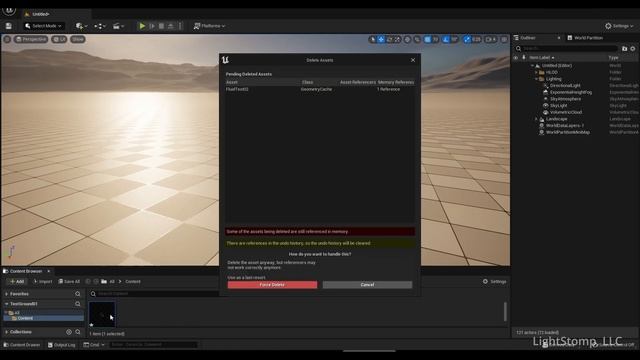640x360 pixels.
Task: Open the Select Mode dropdown
Action: [x=43, y=26]
